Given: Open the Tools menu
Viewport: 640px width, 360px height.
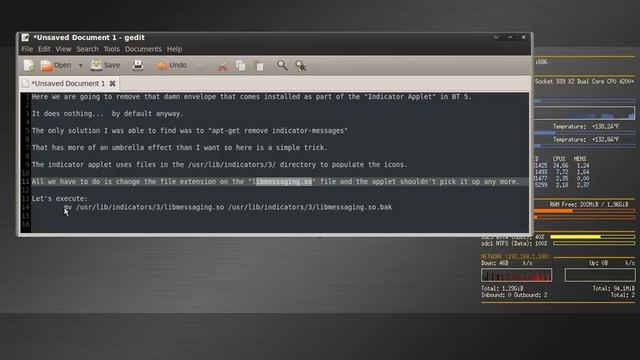Looking at the screenshot, I should point(111,49).
